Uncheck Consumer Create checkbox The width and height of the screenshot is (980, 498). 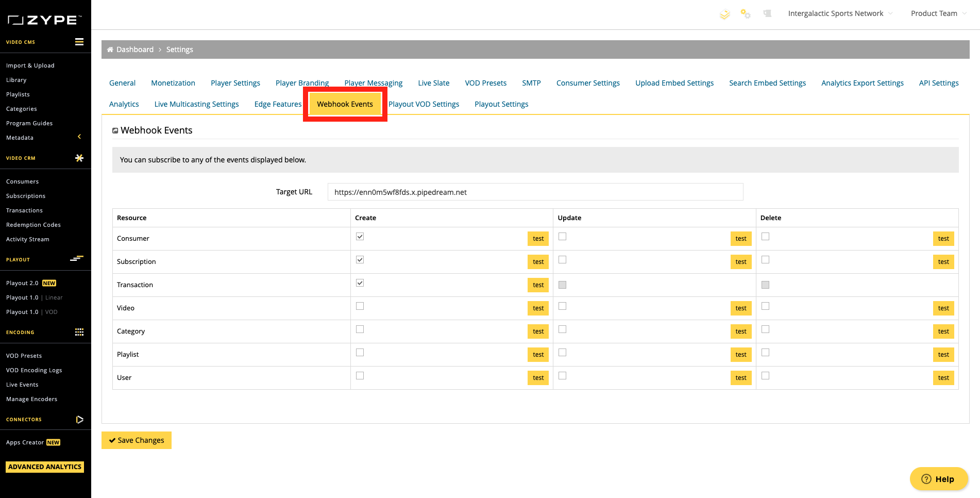click(360, 237)
